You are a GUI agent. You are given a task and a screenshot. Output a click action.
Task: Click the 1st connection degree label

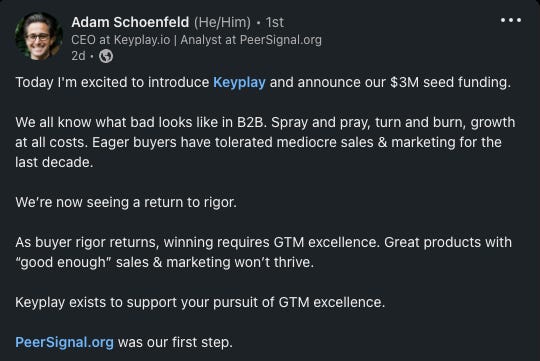coord(274,22)
